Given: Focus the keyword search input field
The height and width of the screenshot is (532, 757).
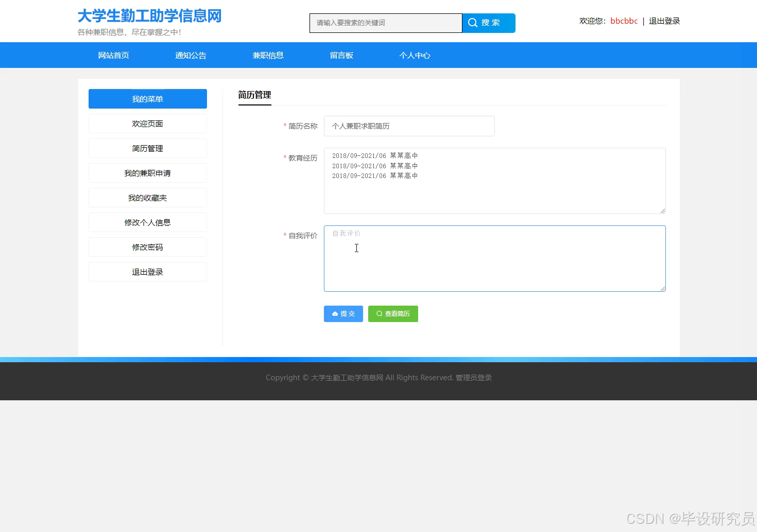Looking at the screenshot, I should [x=386, y=23].
